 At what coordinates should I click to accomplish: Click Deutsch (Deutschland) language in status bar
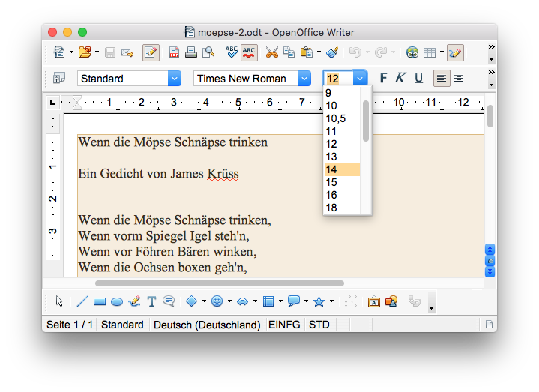point(207,325)
